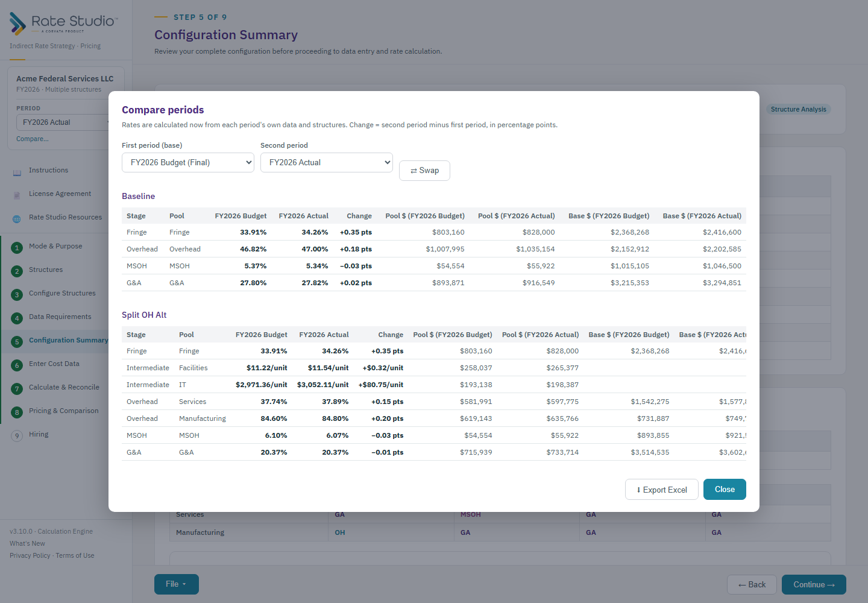Open the Terms of Use link

tap(75, 556)
